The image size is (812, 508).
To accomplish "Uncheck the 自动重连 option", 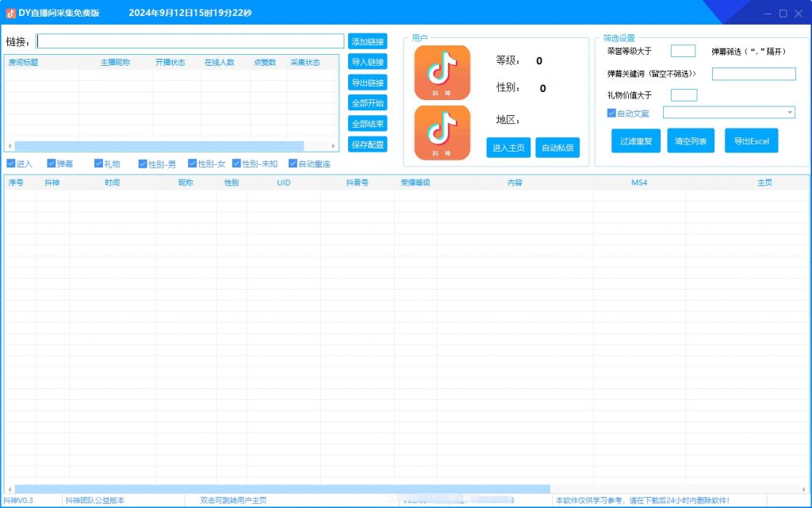I will tap(293, 164).
